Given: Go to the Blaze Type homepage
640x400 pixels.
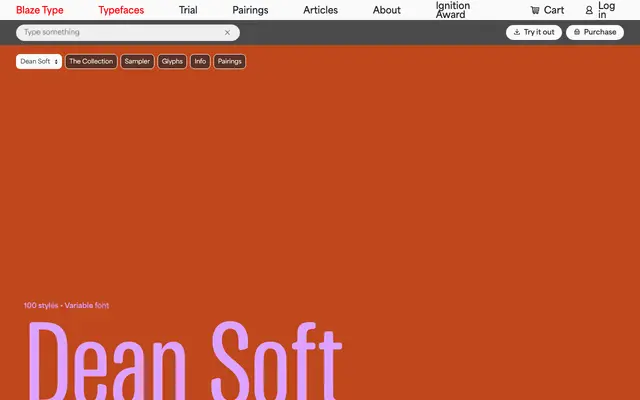Looking at the screenshot, I should [x=40, y=10].
